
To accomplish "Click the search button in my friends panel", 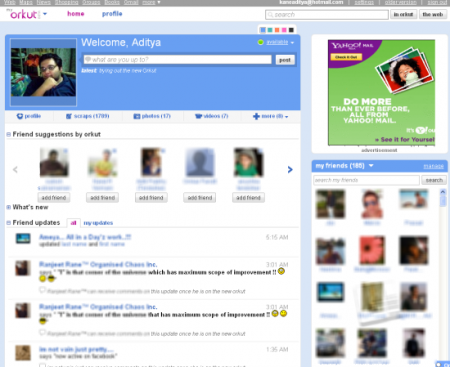I will coord(434,180).
